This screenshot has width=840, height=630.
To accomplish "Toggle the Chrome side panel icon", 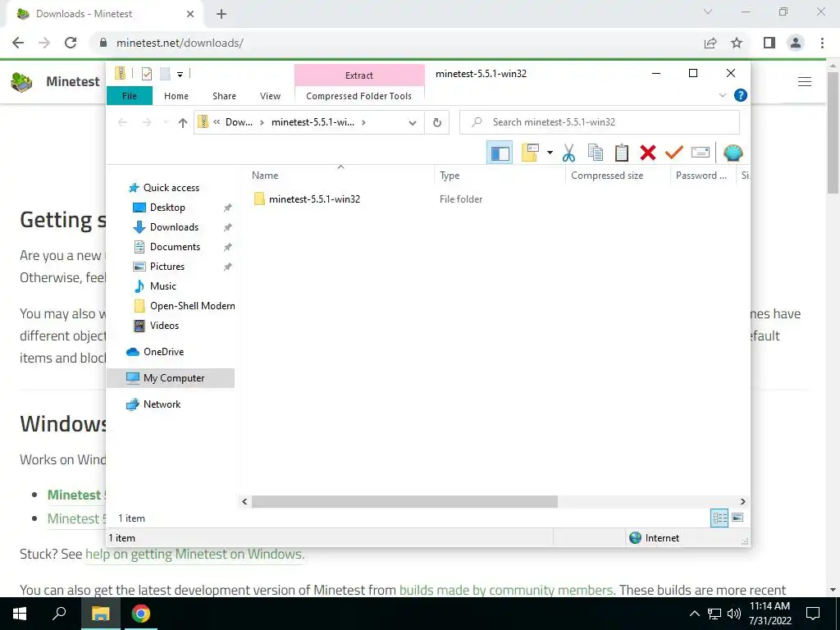I will 769,43.
